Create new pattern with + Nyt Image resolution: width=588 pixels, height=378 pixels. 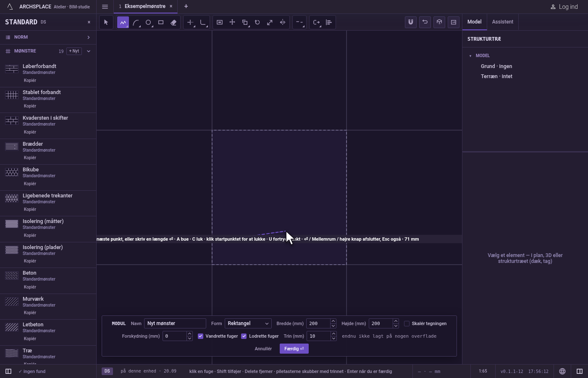pyautogui.click(x=74, y=51)
